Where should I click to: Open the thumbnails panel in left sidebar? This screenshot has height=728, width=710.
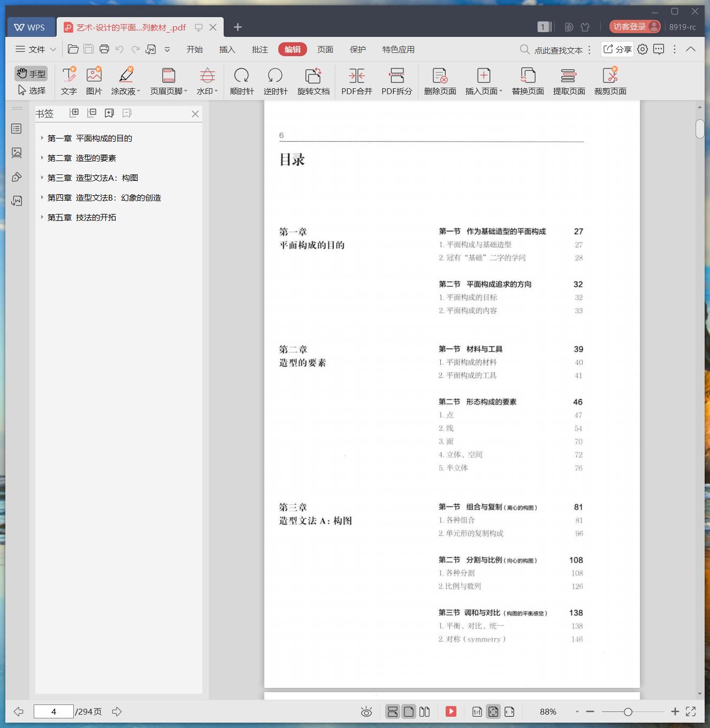click(x=17, y=152)
